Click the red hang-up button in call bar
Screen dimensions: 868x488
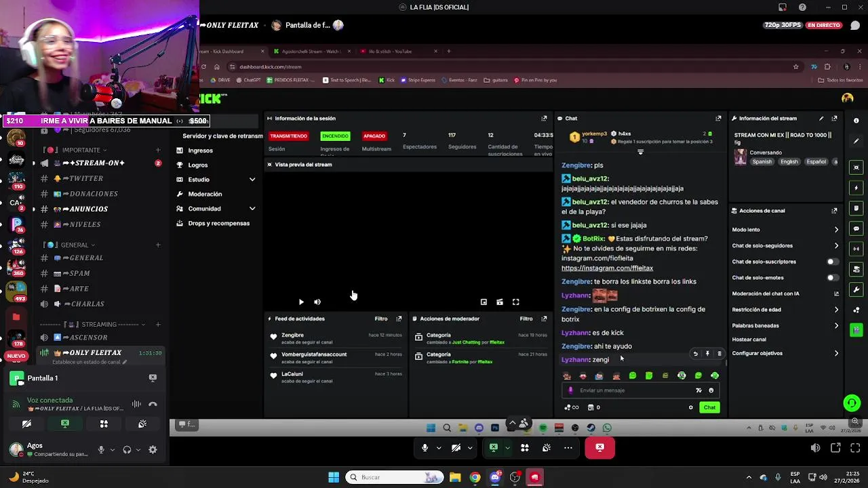pos(599,448)
